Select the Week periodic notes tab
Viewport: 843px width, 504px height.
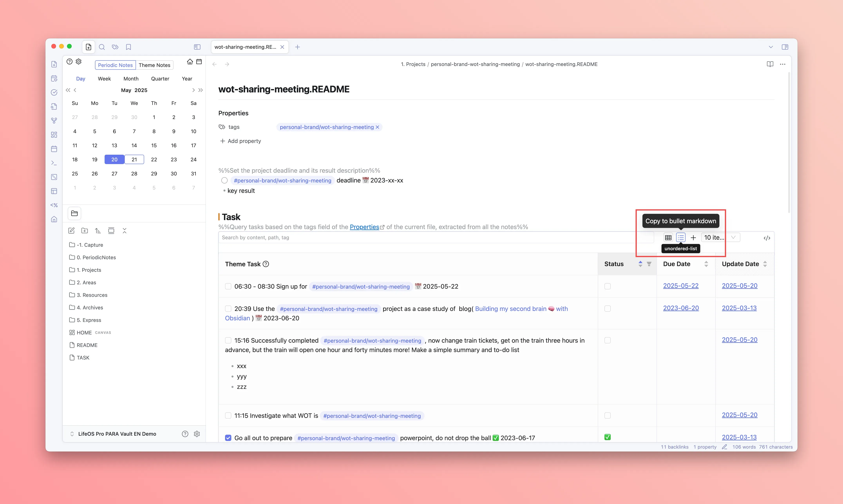[x=104, y=79]
